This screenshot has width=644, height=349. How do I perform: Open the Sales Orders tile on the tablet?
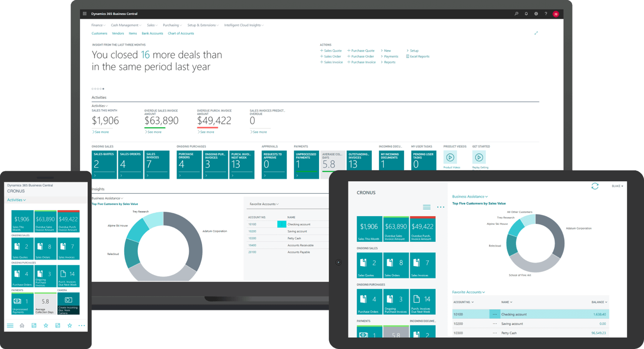click(396, 265)
